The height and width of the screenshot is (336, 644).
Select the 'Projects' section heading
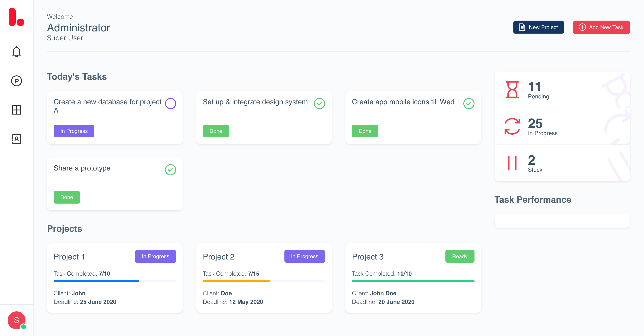coord(64,229)
